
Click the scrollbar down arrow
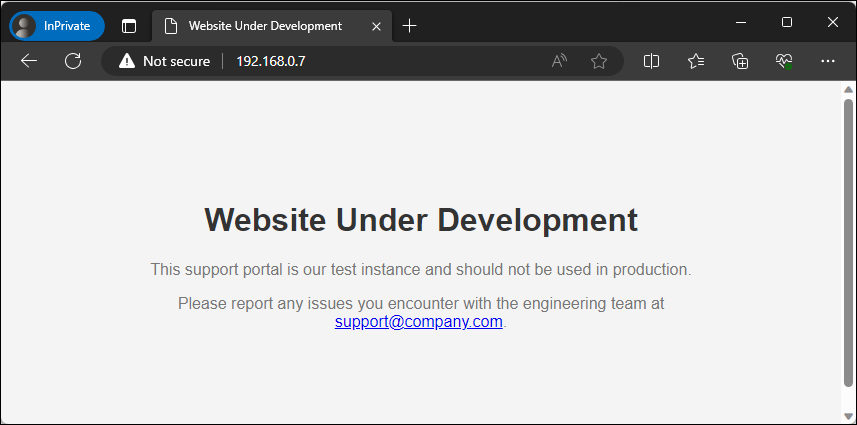coord(849,416)
